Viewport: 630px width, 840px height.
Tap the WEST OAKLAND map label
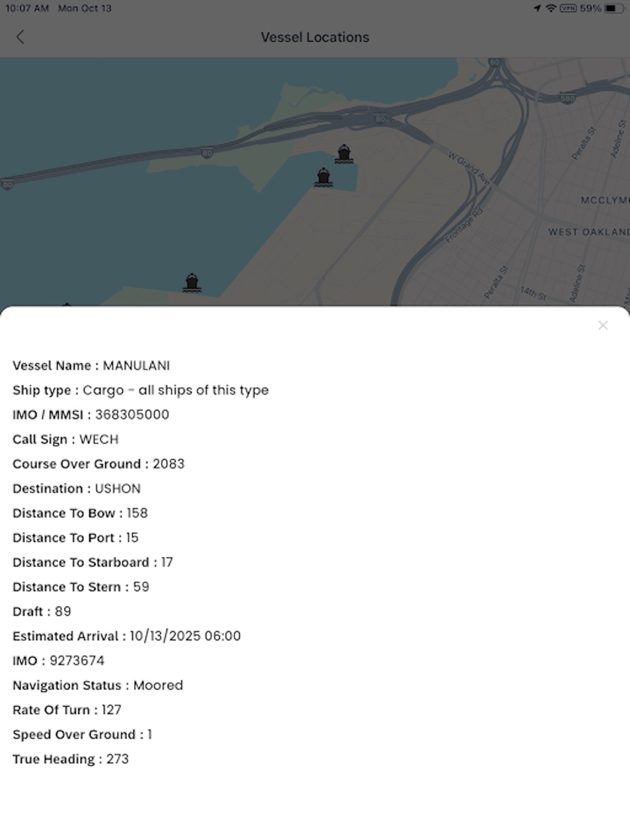tap(588, 232)
